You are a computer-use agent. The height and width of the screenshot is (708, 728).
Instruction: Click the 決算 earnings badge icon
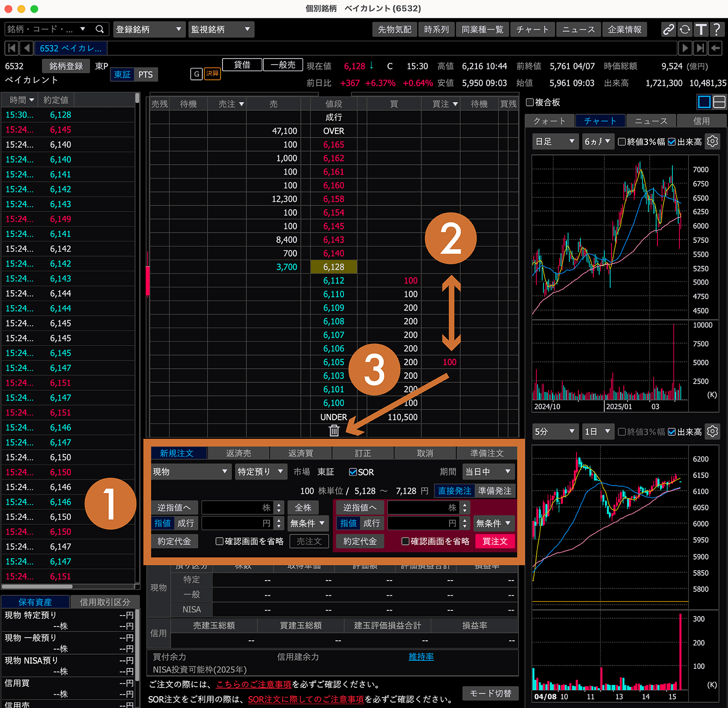[x=212, y=74]
